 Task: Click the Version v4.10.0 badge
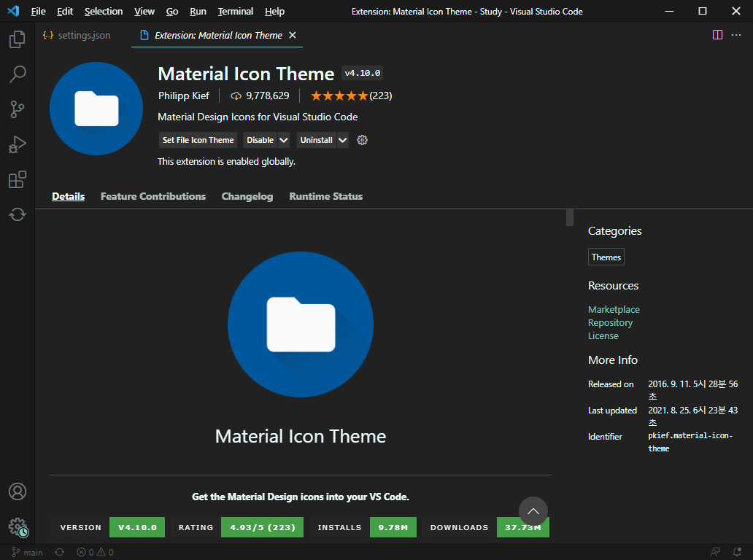point(108,527)
